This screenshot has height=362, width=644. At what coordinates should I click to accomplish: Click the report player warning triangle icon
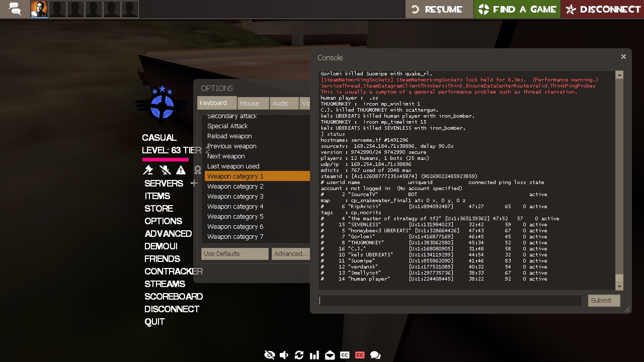click(181, 170)
